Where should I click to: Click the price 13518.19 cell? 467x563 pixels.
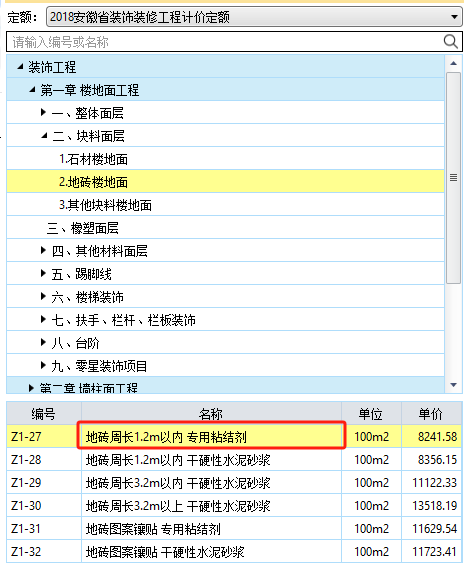pyautogui.click(x=431, y=506)
